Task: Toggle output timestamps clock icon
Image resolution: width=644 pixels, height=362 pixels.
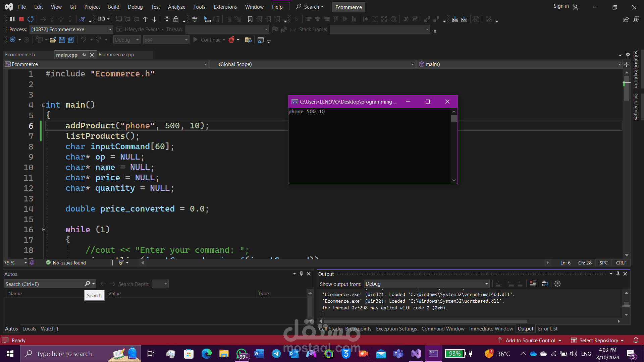Action: (557, 284)
